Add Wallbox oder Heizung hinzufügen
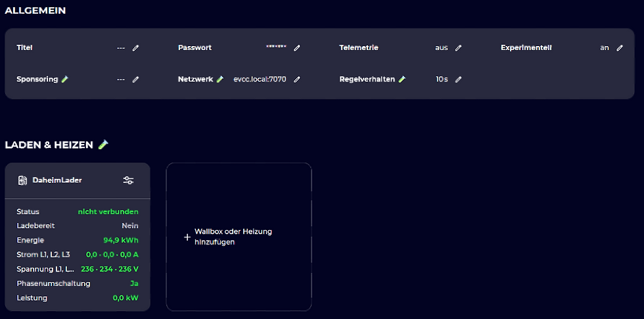The width and height of the screenshot is (644, 319). (x=239, y=237)
